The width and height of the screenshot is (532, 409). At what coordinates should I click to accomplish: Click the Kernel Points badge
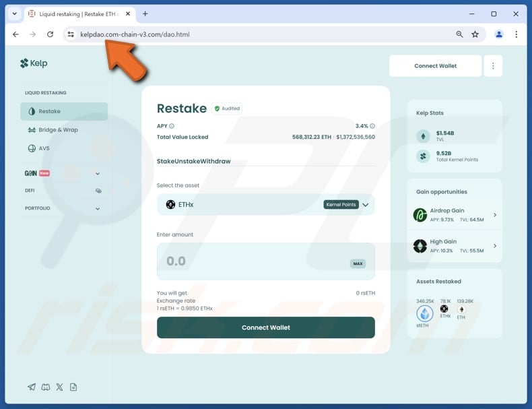click(341, 205)
